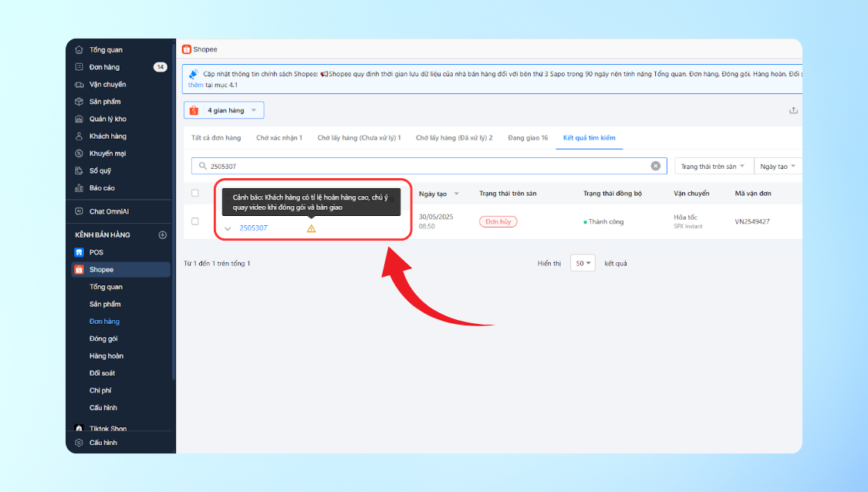Open Shopee Tổng quan submenu item
Screen dimensions: 868x492
point(106,287)
